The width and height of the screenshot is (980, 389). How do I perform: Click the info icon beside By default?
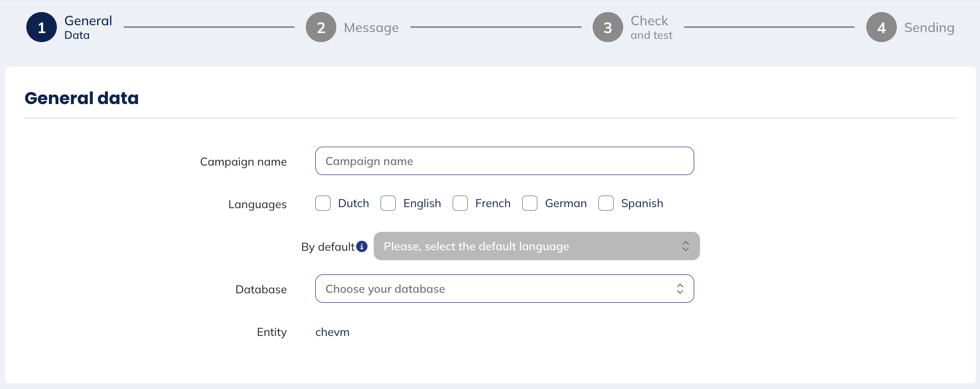(362, 247)
